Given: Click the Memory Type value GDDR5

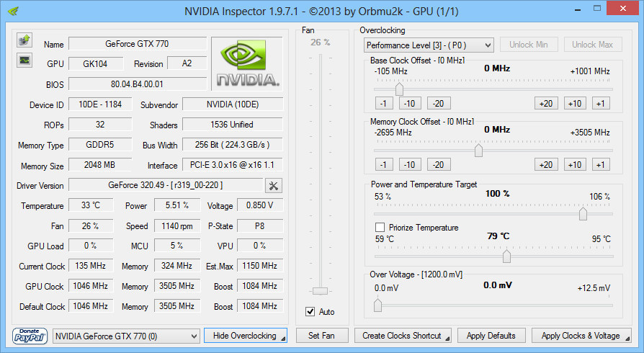Looking at the screenshot, I should [100, 145].
